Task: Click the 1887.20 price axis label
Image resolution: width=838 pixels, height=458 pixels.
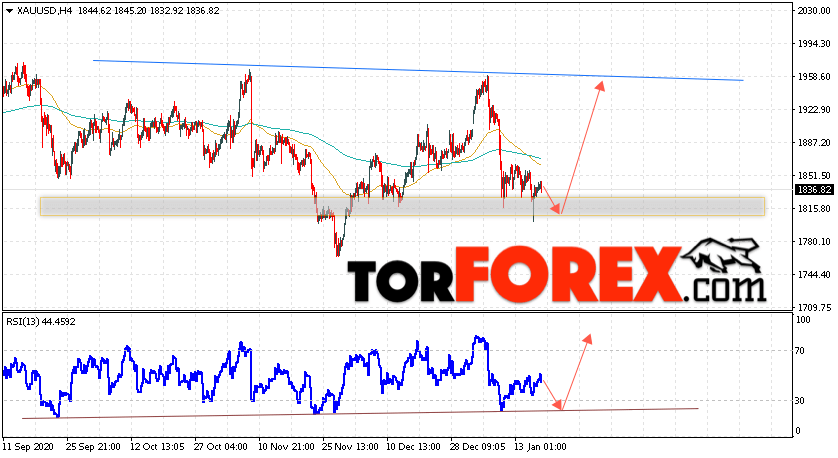Action: (814, 143)
